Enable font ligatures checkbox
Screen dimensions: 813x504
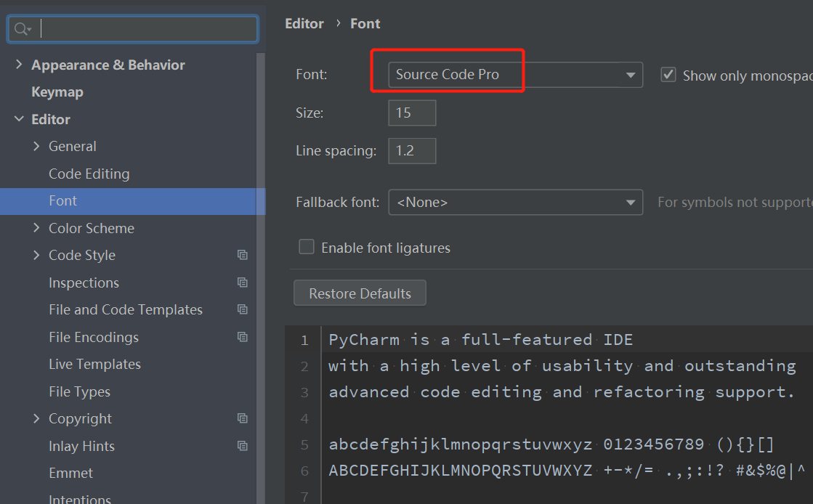pyautogui.click(x=307, y=247)
